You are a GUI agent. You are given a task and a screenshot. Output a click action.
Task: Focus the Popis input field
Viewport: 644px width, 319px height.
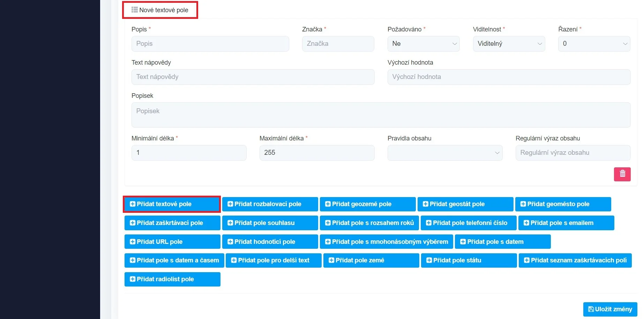[210, 44]
